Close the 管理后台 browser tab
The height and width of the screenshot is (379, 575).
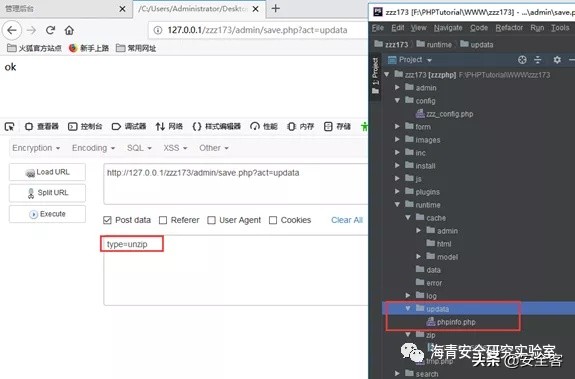[x=122, y=9]
